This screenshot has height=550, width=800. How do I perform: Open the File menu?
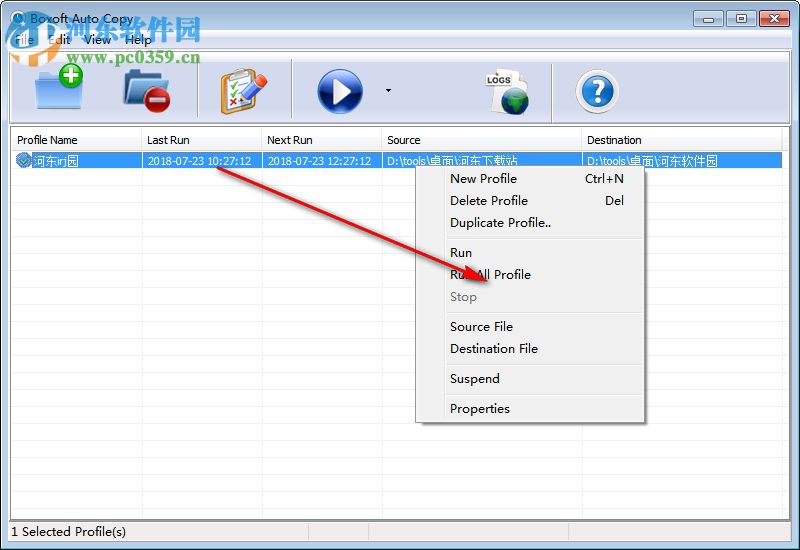(x=24, y=39)
